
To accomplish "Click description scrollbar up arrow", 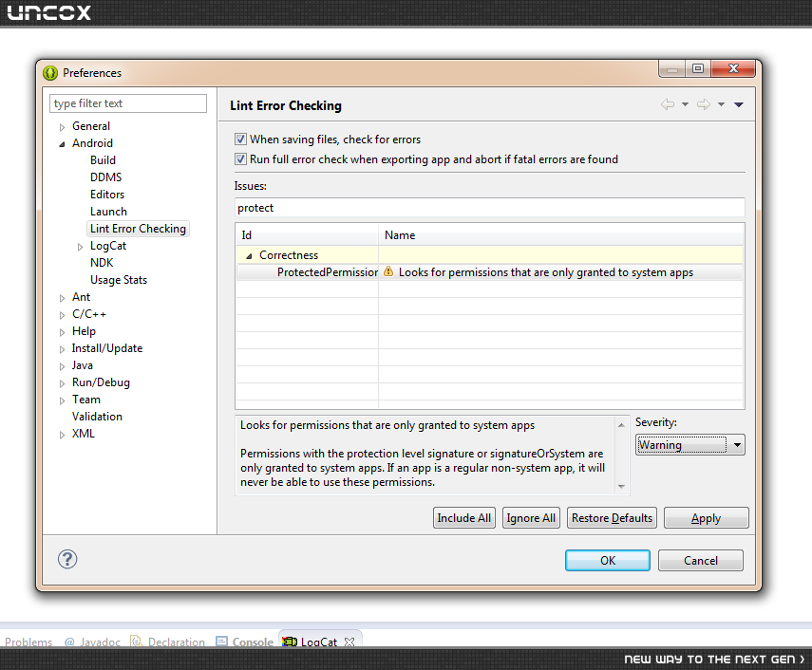I will tap(621, 425).
